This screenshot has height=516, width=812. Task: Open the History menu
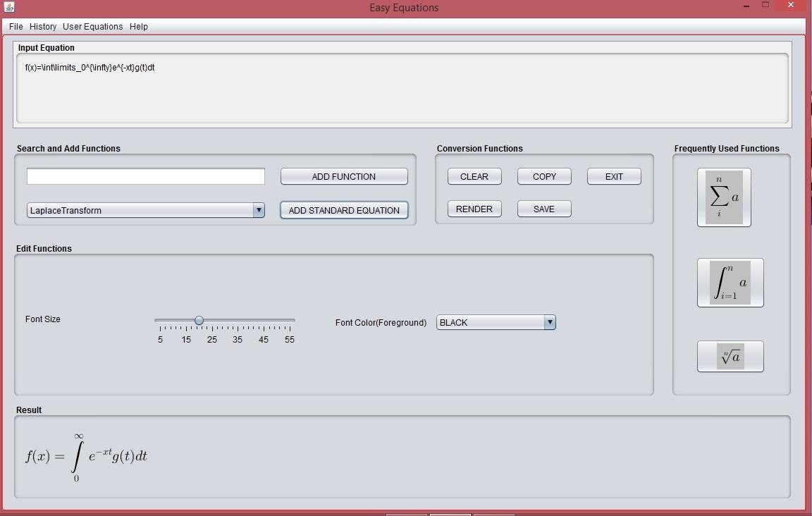coord(42,26)
